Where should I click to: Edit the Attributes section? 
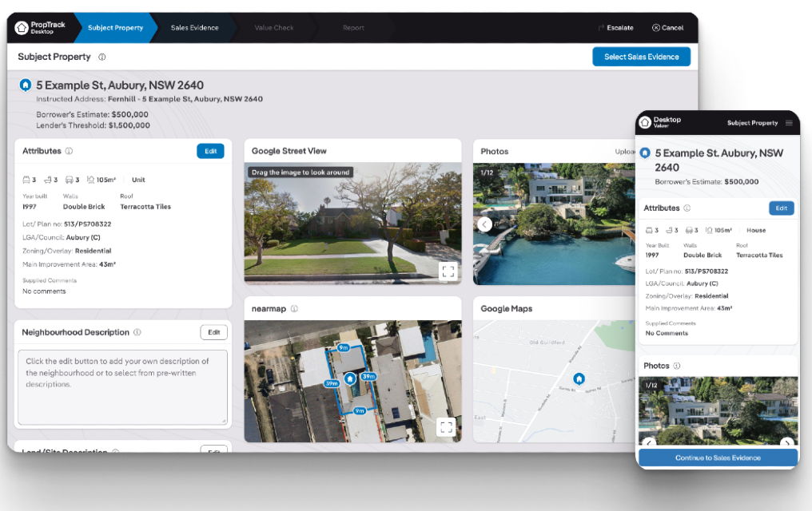click(x=210, y=150)
